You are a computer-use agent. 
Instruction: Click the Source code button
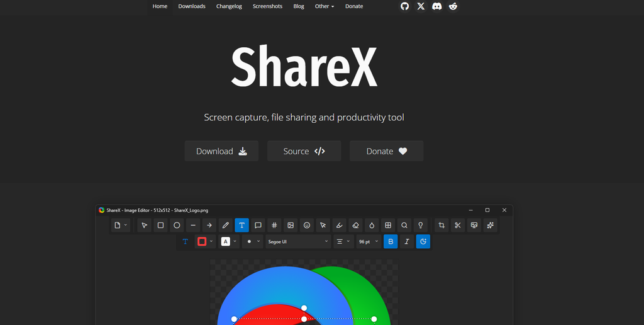304,151
